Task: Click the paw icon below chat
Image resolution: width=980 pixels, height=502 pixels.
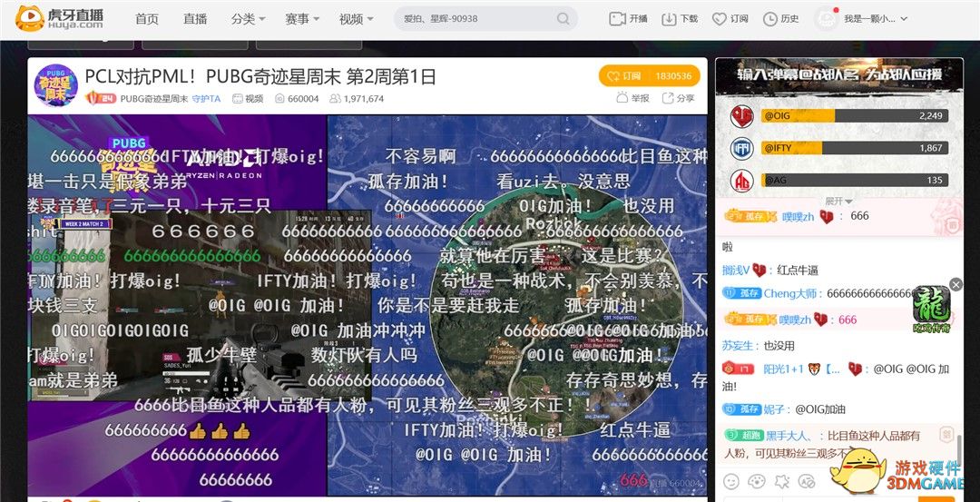Action: [757, 481]
